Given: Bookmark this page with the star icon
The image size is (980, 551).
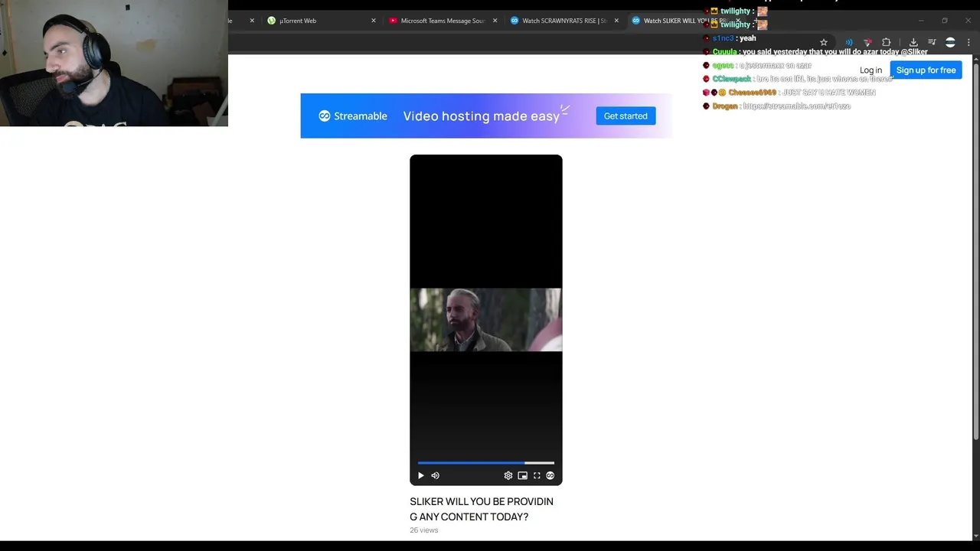Looking at the screenshot, I should tap(824, 42).
